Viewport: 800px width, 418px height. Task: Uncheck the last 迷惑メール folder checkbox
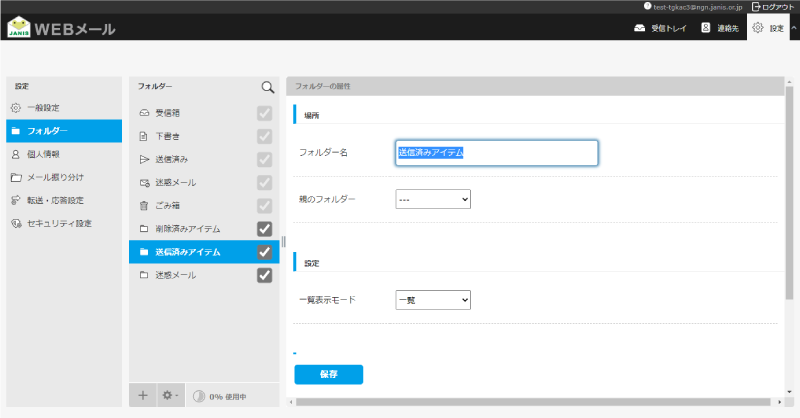[x=264, y=275]
